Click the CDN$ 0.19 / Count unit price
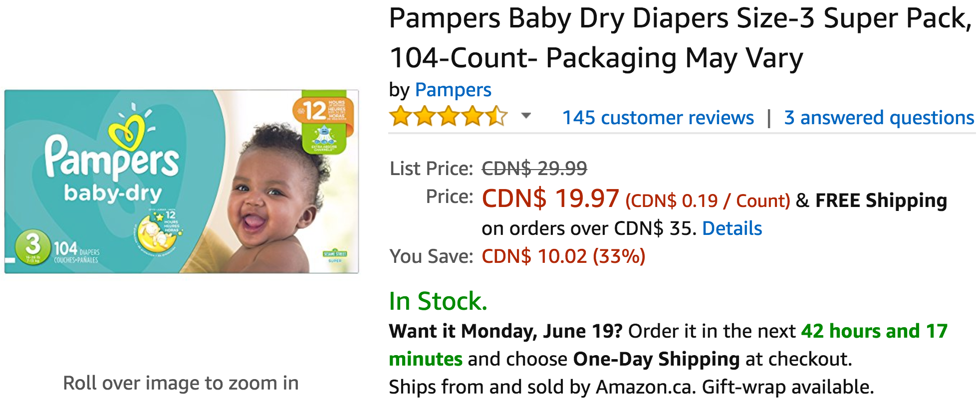This screenshot has height=405, width=980. (x=708, y=201)
